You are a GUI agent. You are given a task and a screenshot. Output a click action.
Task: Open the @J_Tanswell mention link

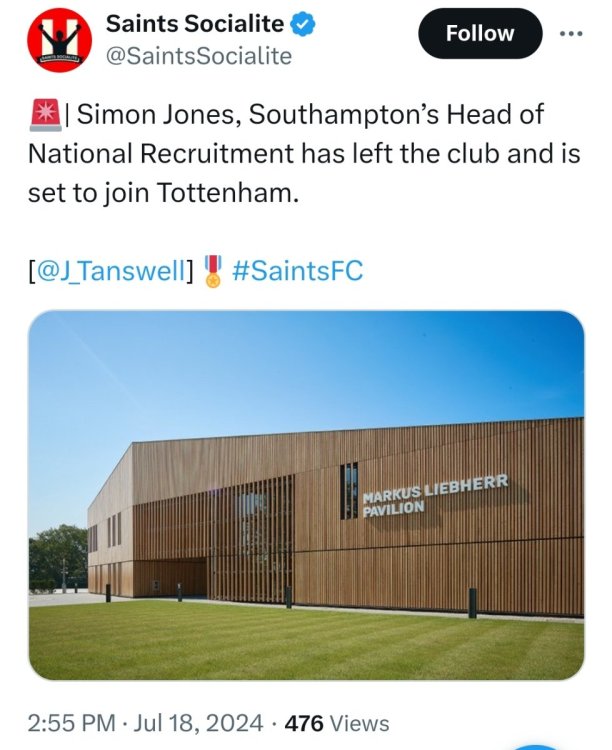pos(111,270)
